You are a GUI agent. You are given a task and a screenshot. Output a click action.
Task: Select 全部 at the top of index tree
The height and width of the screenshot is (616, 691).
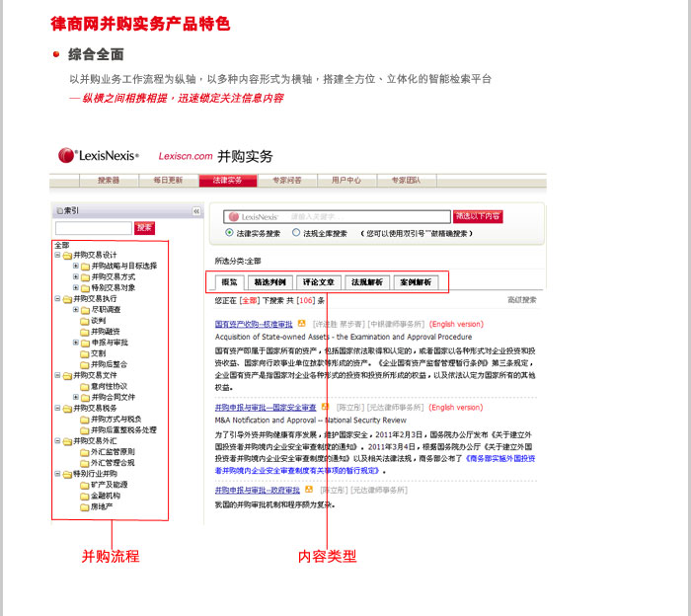coord(61,245)
